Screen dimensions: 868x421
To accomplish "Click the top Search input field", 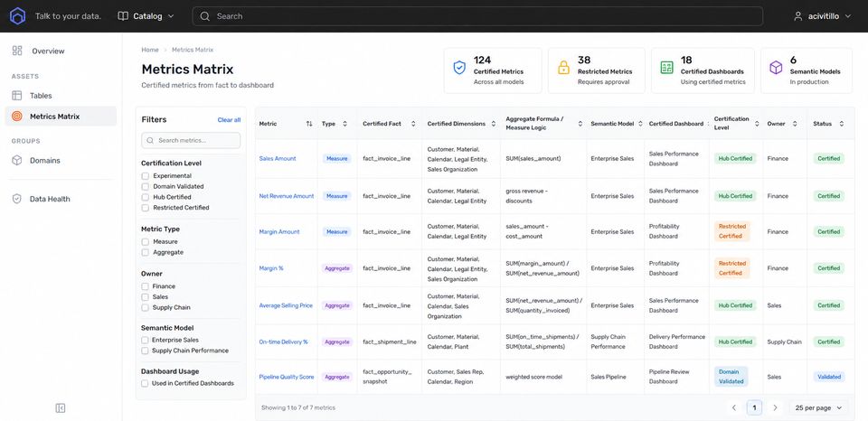I will click(x=477, y=16).
